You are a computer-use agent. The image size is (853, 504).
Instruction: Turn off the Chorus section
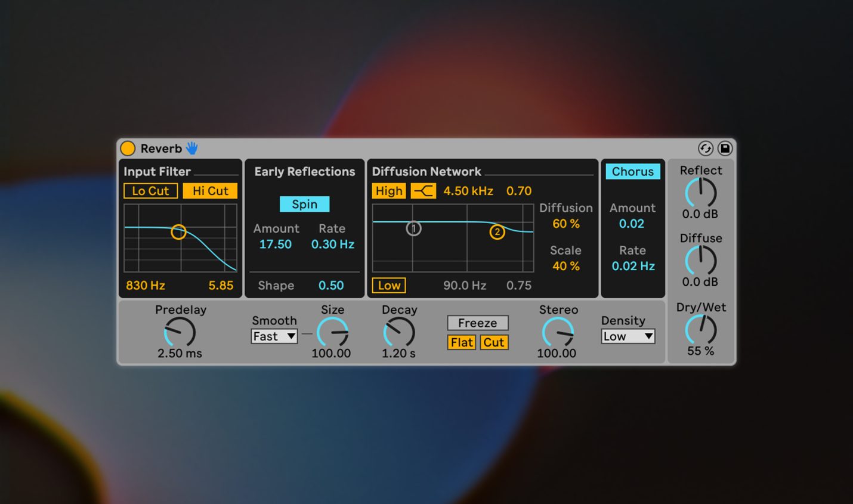(632, 172)
